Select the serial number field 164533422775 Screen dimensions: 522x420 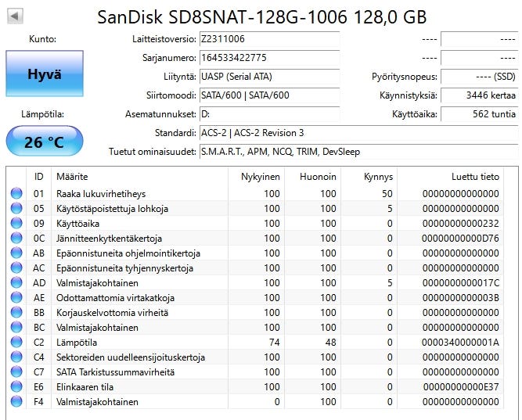(269, 58)
